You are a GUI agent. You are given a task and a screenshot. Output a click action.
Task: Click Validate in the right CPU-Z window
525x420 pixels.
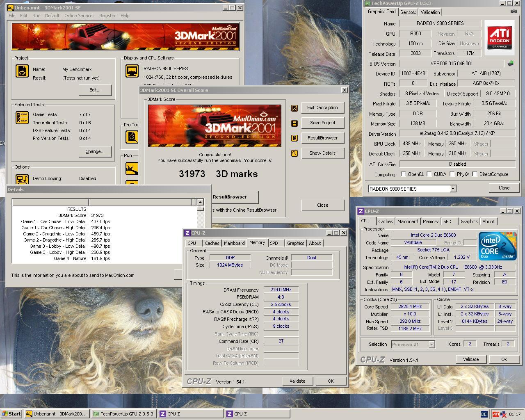(471, 359)
